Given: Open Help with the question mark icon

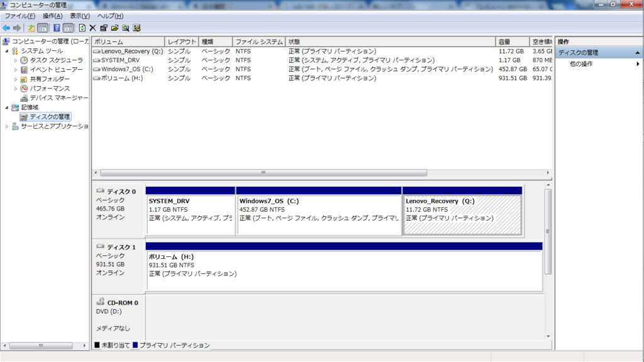Looking at the screenshot, I should tap(57, 28).
